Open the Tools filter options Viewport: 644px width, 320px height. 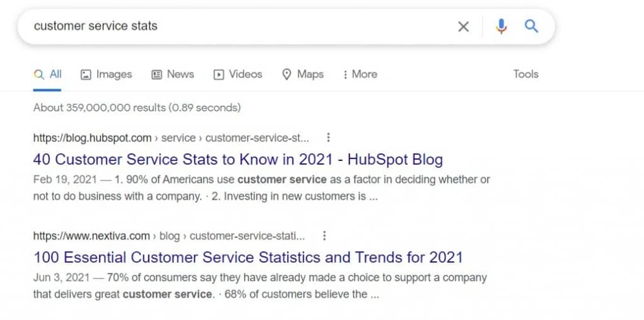coord(525,75)
